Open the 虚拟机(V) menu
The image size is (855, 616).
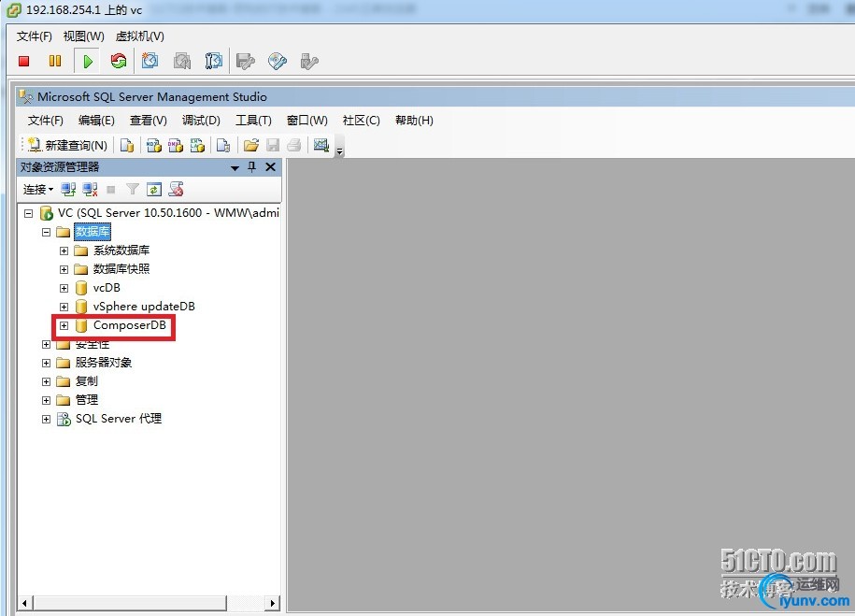point(139,36)
